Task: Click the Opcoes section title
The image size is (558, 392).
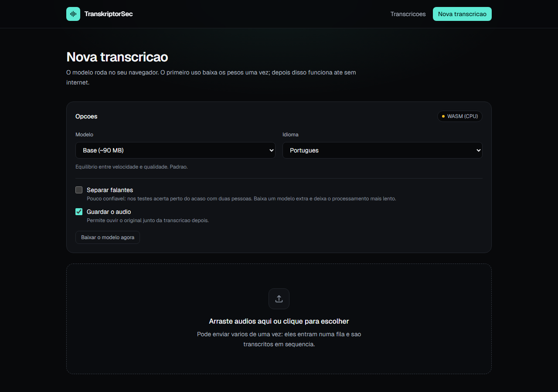Action: coord(86,116)
